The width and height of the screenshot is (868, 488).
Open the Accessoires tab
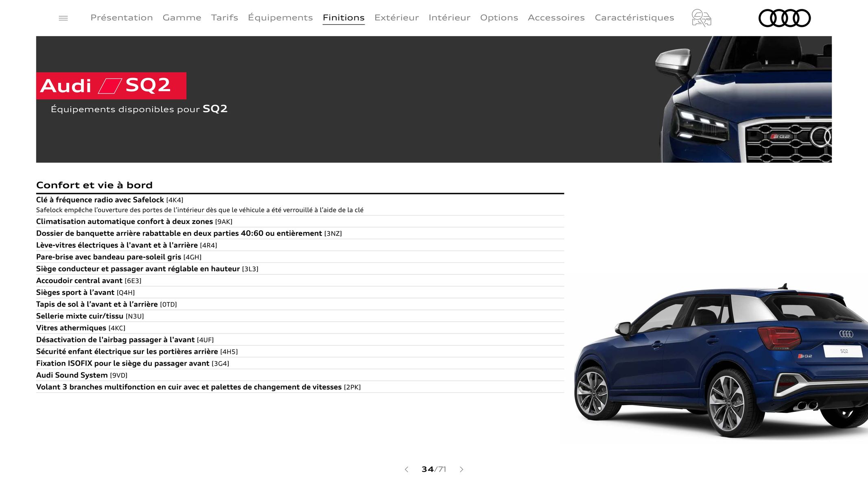556,17
